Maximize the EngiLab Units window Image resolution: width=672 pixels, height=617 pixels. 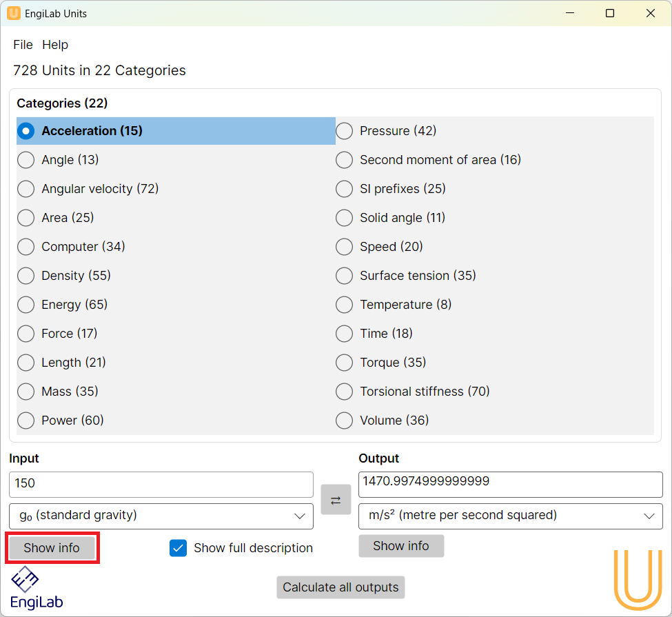(609, 13)
